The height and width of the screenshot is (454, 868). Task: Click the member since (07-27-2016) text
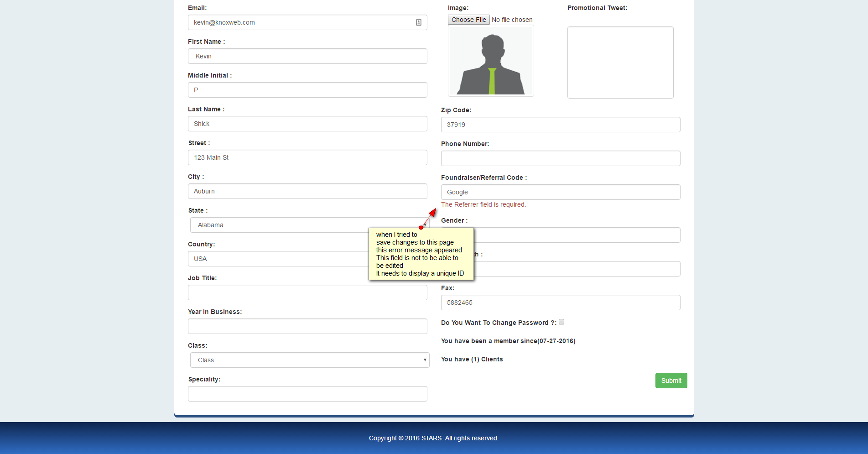point(508,341)
